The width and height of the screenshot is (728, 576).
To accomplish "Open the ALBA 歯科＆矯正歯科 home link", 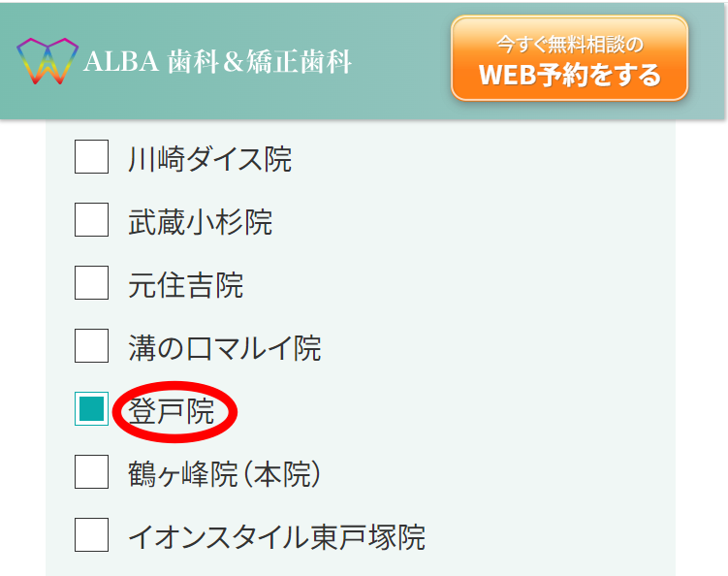I will point(184,61).
